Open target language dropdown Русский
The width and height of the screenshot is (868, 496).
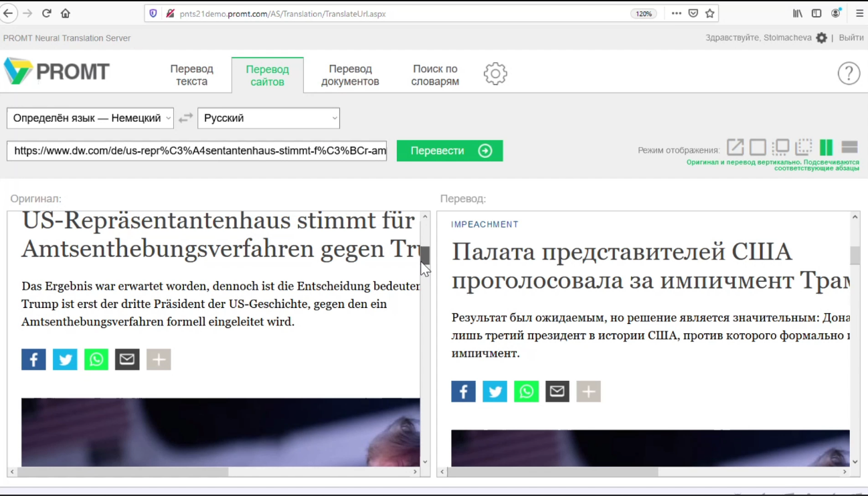click(268, 118)
